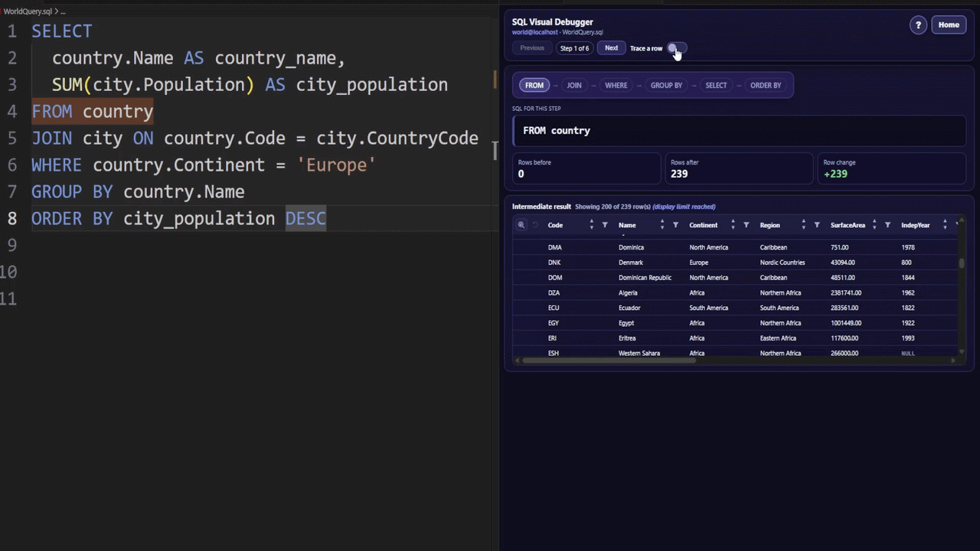This screenshot has height=551, width=980.
Task: Open the filter icon for Code column
Action: [x=605, y=225]
